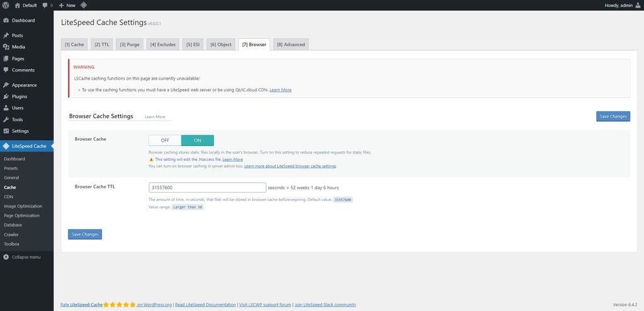Open the Presets submenu item

pyautogui.click(x=11, y=168)
